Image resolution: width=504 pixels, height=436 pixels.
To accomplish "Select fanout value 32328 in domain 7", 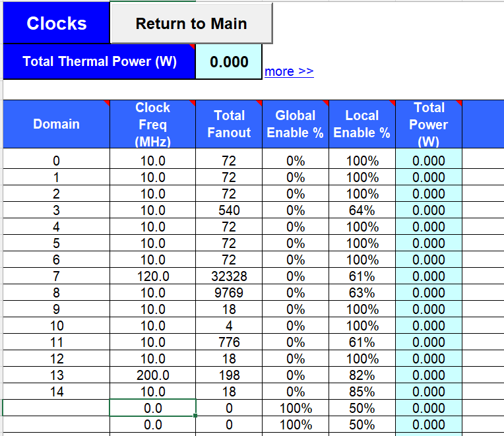I will (x=229, y=276).
